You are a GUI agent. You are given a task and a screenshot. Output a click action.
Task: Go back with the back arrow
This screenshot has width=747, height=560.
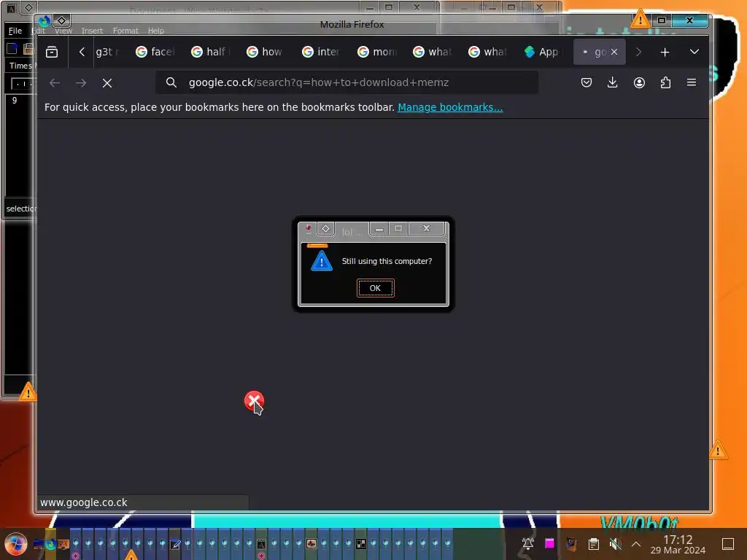click(x=55, y=83)
